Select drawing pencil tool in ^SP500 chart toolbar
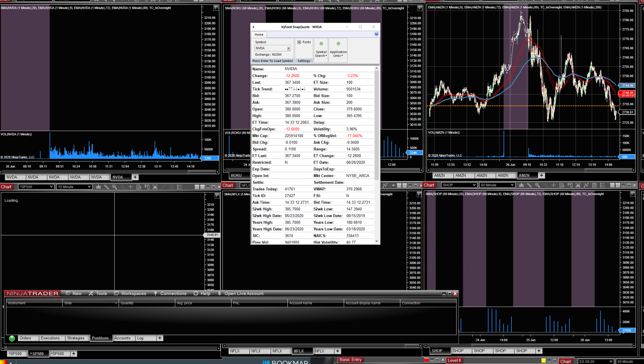The width and height of the screenshot is (644, 364). (x=106, y=187)
